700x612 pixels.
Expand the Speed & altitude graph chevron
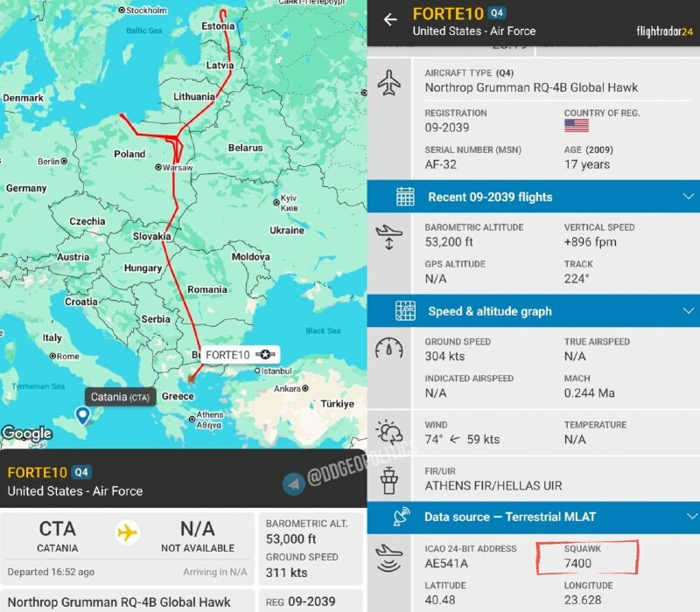pos(688,311)
